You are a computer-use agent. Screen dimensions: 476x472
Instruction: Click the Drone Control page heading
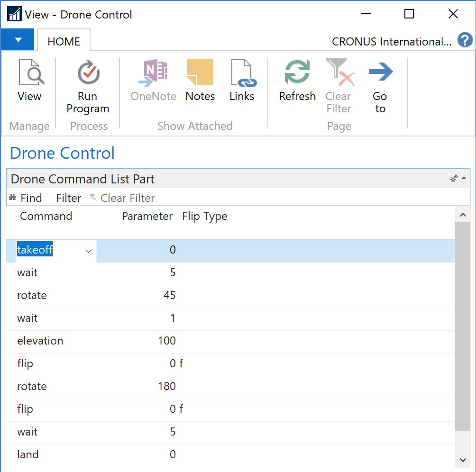coord(62,153)
